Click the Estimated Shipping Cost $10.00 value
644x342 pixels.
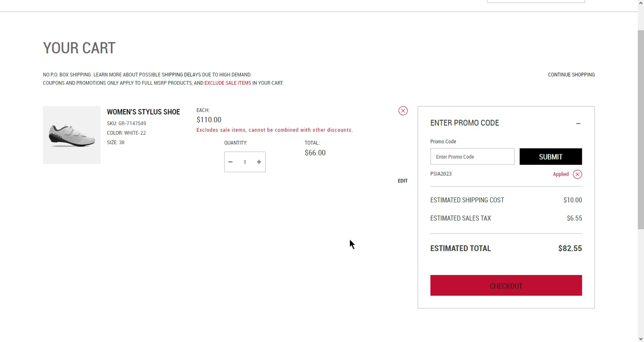click(x=572, y=200)
